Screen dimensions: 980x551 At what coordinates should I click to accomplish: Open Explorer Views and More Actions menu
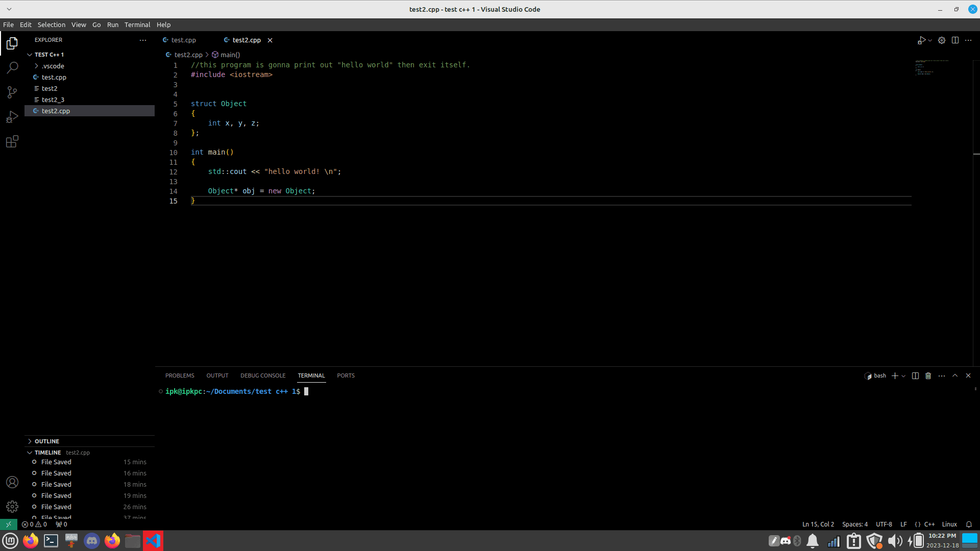click(x=143, y=40)
